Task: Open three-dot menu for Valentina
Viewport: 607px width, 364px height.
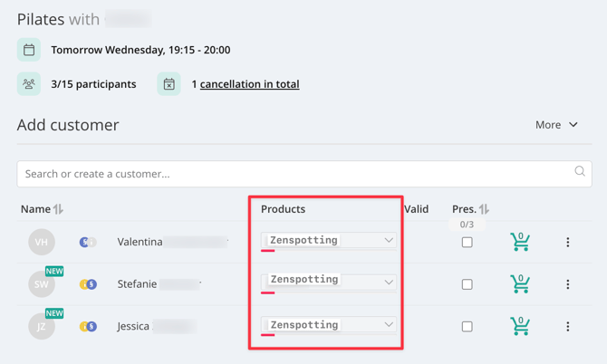Action: tap(567, 242)
